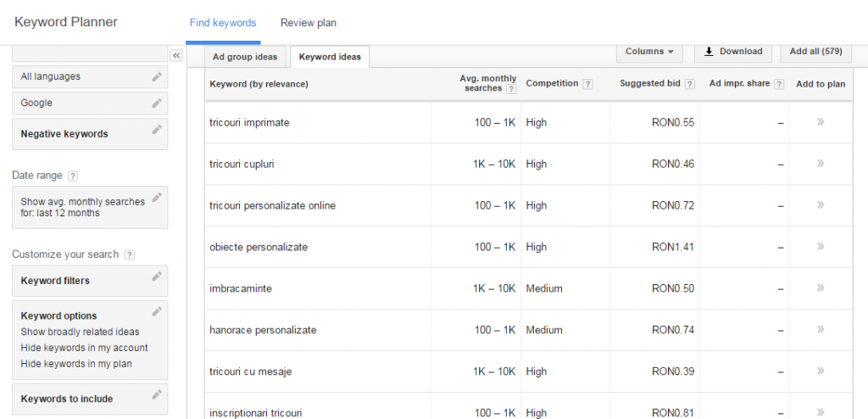Open the Keyword filters panel
Image resolution: width=868 pixels, height=419 pixels.
click(90, 281)
